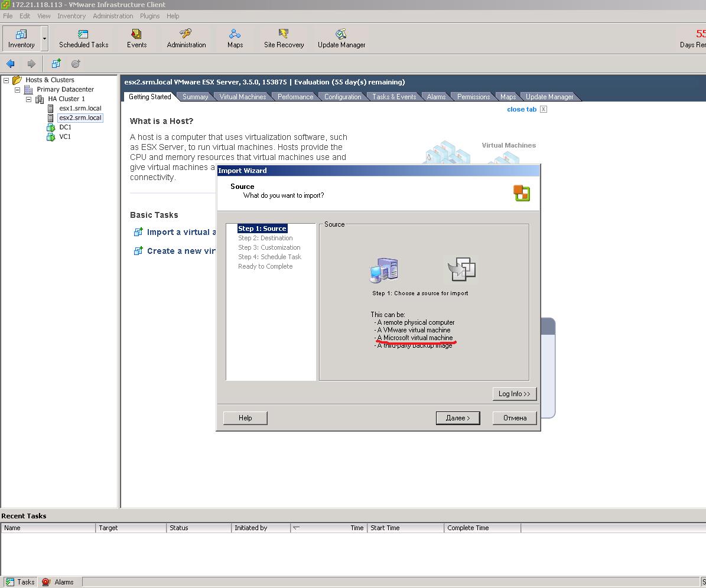Switch to the Getting Started tab

pyautogui.click(x=149, y=97)
